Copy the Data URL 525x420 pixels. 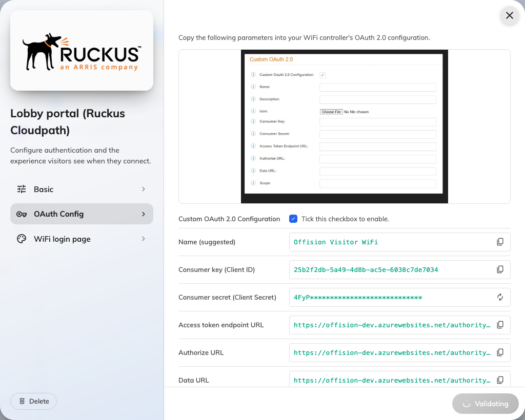(500, 380)
